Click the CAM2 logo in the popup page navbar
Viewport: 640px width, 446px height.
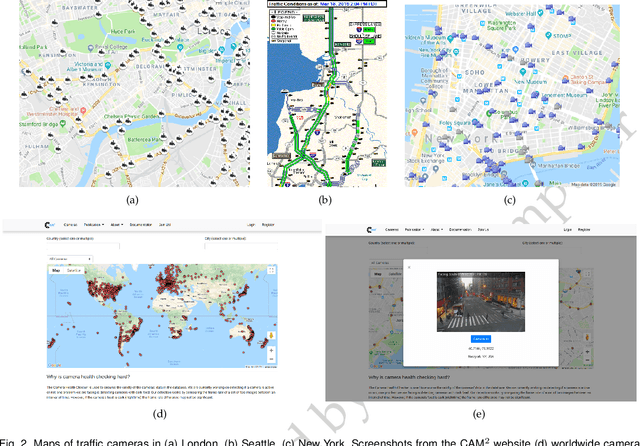click(x=371, y=230)
